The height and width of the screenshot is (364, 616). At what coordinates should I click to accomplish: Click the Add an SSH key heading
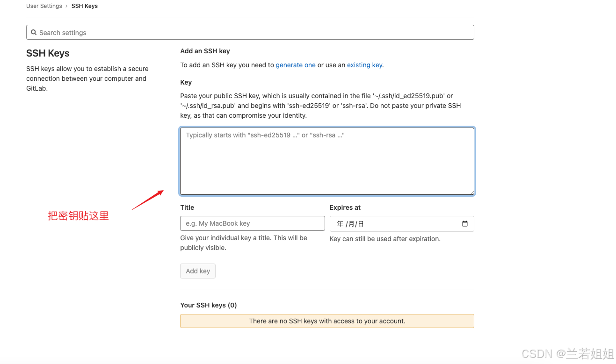(205, 51)
